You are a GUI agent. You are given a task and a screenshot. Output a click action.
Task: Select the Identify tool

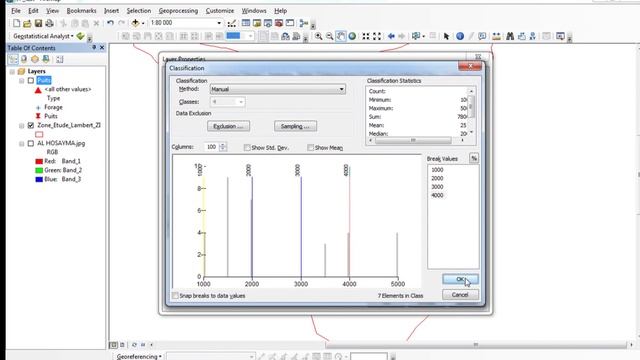460,36
